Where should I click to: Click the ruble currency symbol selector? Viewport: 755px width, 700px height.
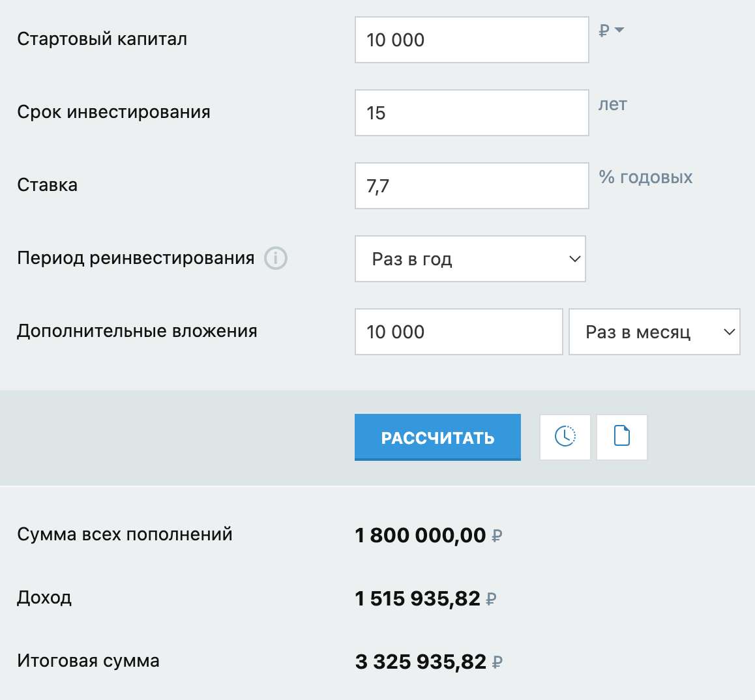click(x=603, y=29)
